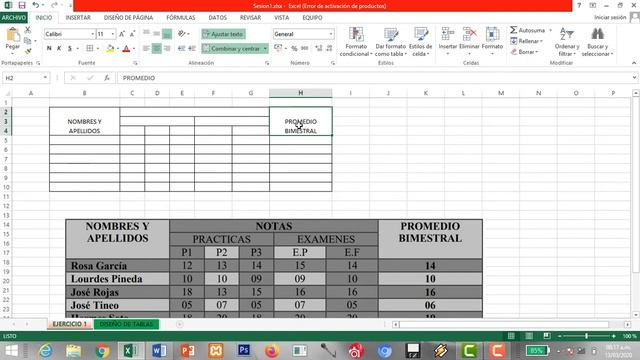Click in the formula bar showing PROMEDIO
Screen dimensions: 640x360
[x=373, y=78]
